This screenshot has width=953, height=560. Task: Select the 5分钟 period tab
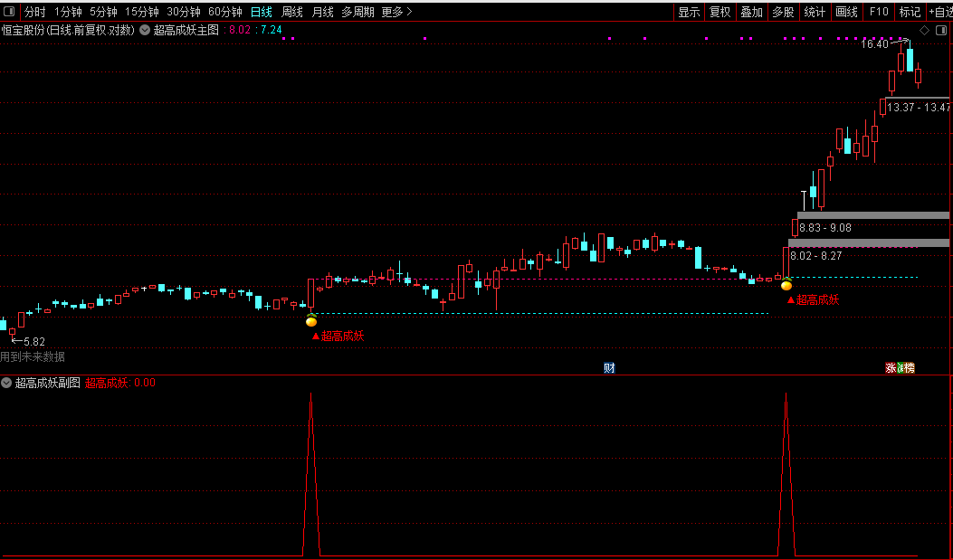[x=103, y=12]
